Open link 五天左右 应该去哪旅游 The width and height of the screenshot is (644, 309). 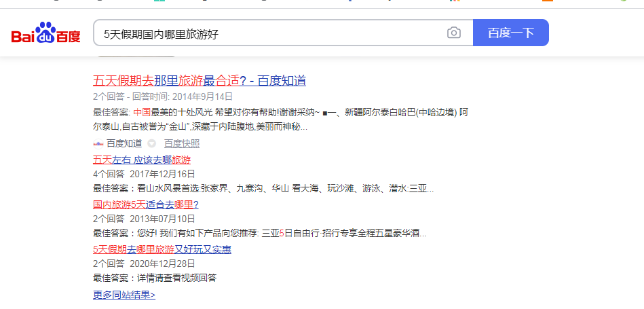click(142, 160)
